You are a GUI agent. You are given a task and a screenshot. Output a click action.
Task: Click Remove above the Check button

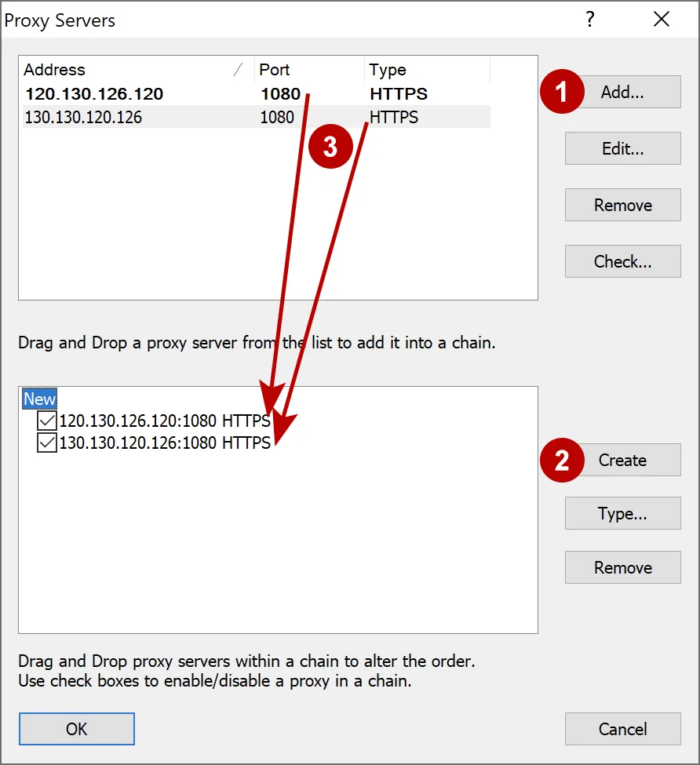pos(622,205)
